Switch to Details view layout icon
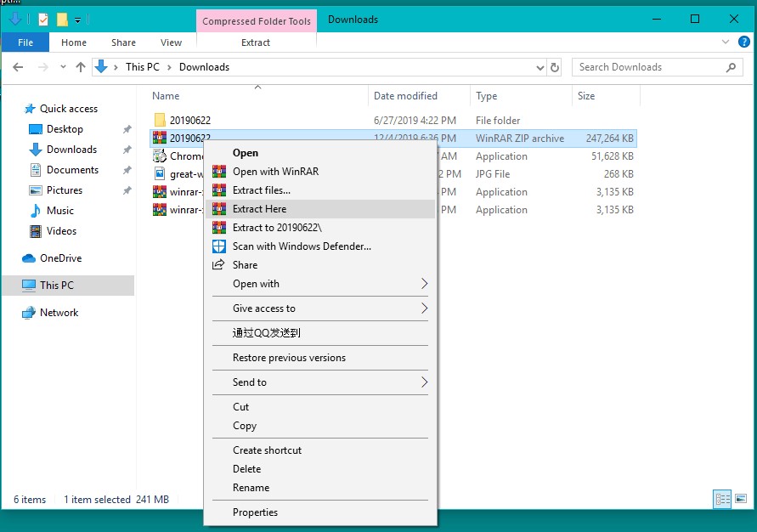This screenshot has height=532, width=757. point(722,499)
